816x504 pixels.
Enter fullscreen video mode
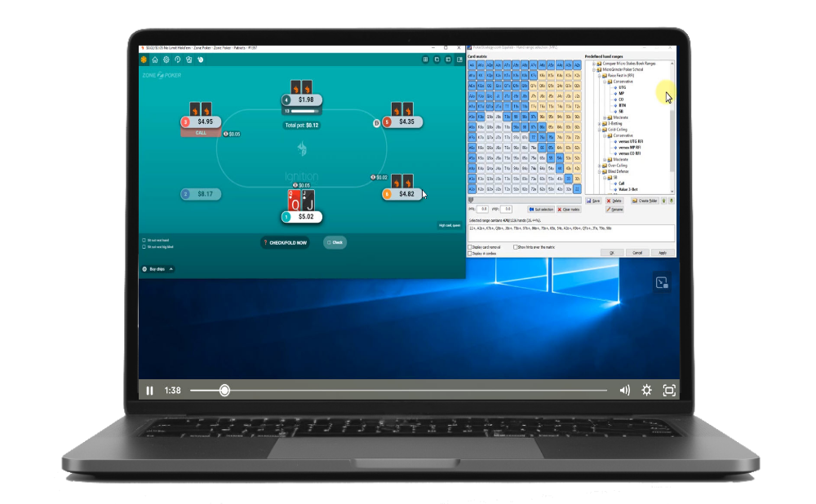tap(669, 391)
